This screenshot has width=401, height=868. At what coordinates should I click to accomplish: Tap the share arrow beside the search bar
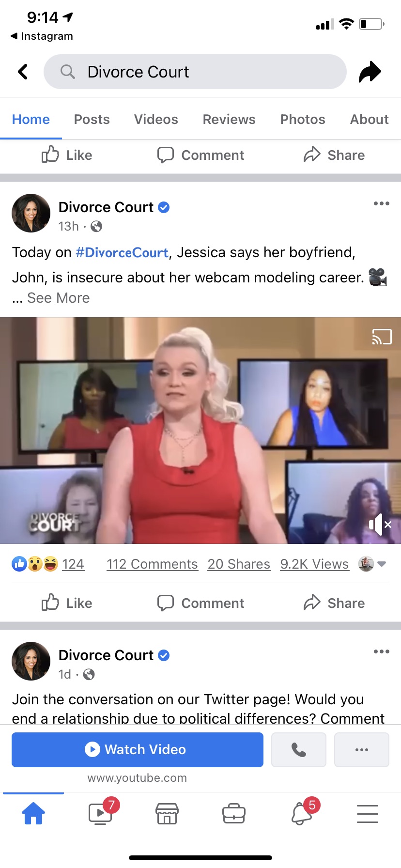(370, 72)
